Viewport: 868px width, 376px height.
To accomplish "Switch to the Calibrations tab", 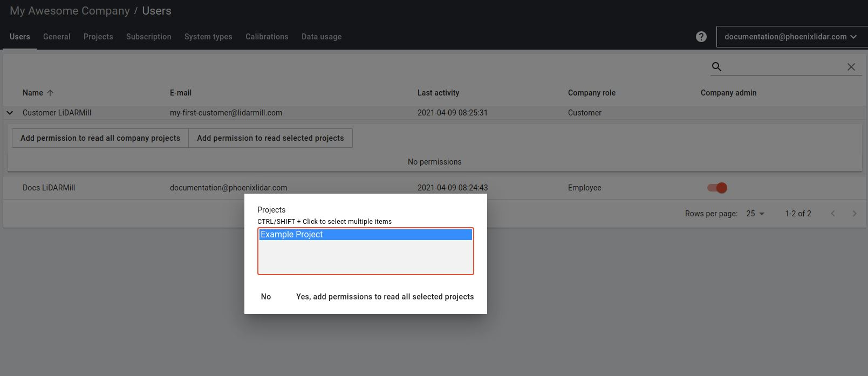I will pyautogui.click(x=266, y=37).
